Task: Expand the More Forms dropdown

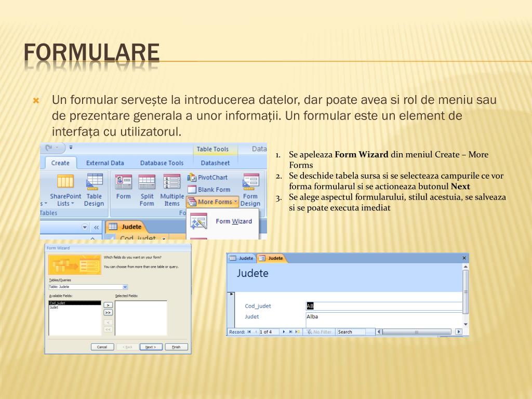Action: [212, 202]
